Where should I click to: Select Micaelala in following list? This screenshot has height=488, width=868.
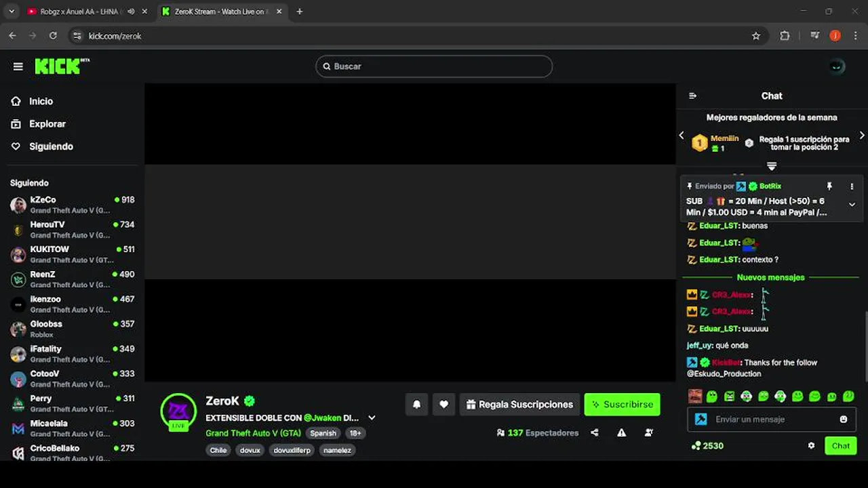(x=72, y=428)
